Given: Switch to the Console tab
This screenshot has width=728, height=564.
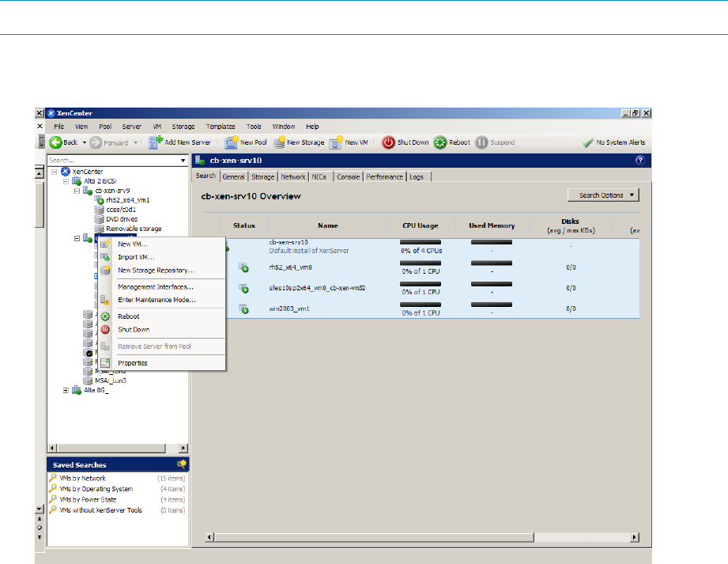Looking at the screenshot, I should [x=349, y=176].
